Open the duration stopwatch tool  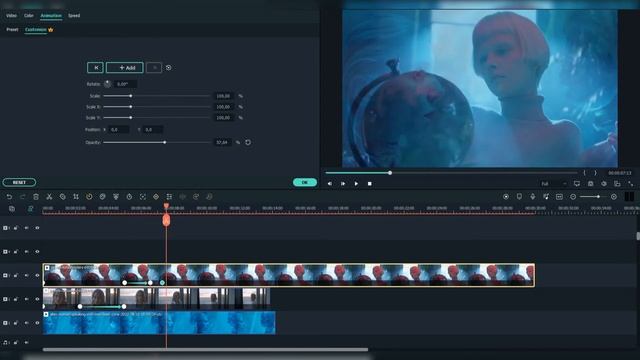pos(129,197)
